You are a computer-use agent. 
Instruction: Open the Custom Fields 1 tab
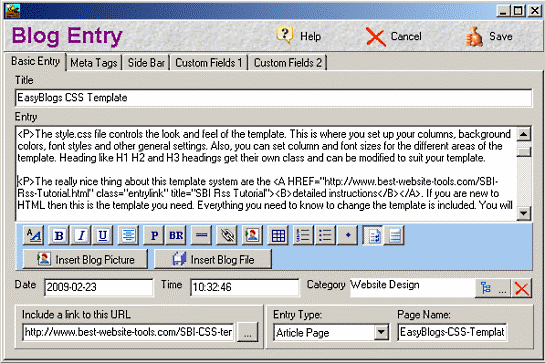tap(209, 63)
